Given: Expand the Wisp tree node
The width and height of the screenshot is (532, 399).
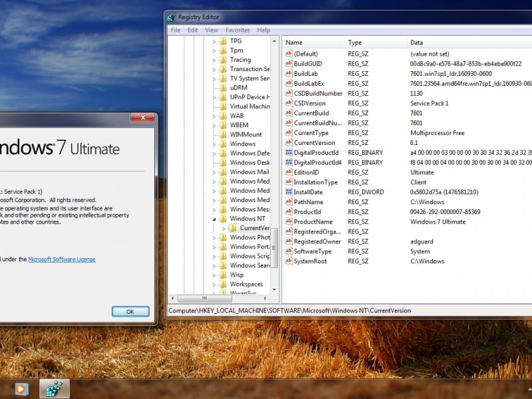Looking at the screenshot, I should pyautogui.click(x=214, y=275).
